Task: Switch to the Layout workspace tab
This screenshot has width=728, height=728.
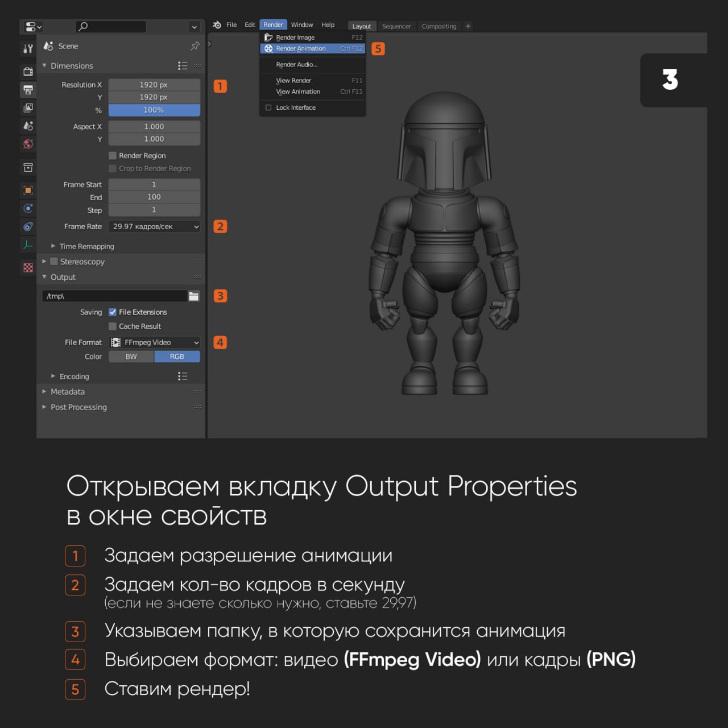Action: click(x=361, y=26)
